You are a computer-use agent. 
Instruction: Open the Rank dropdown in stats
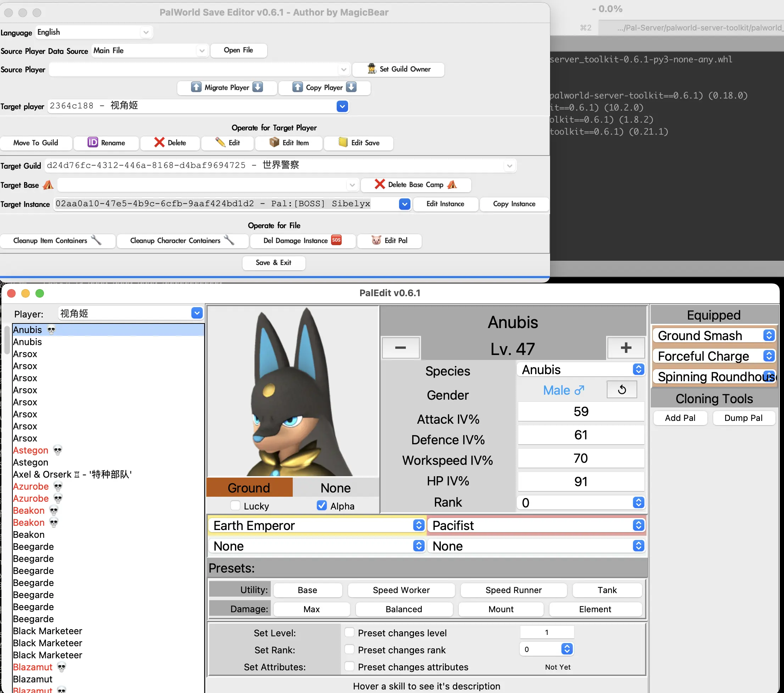pos(581,503)
